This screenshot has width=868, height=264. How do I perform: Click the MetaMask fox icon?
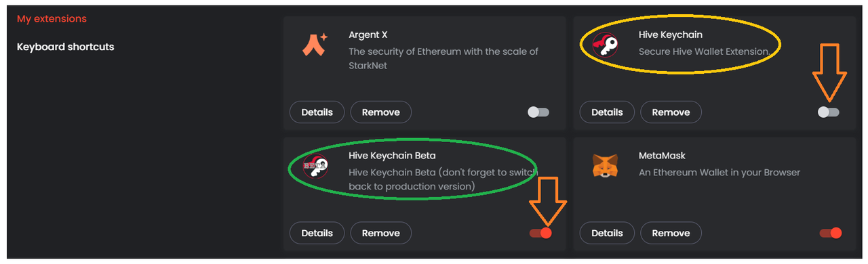605,166
